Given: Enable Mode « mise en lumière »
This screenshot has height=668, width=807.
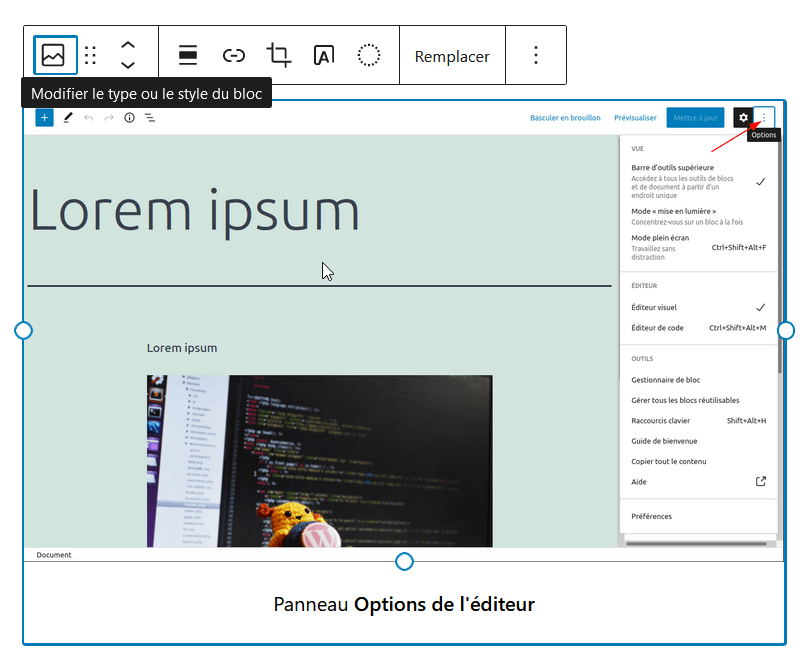Looking at the screenshot, I should click(x=698, y=216).
